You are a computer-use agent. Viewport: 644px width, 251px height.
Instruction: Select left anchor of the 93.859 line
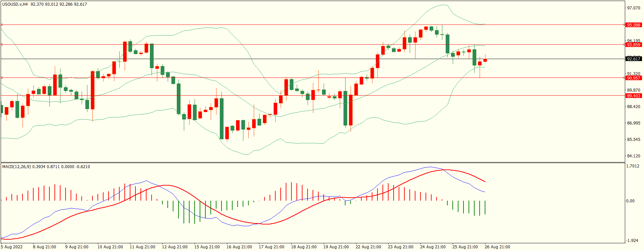click(x=2, y=44)
